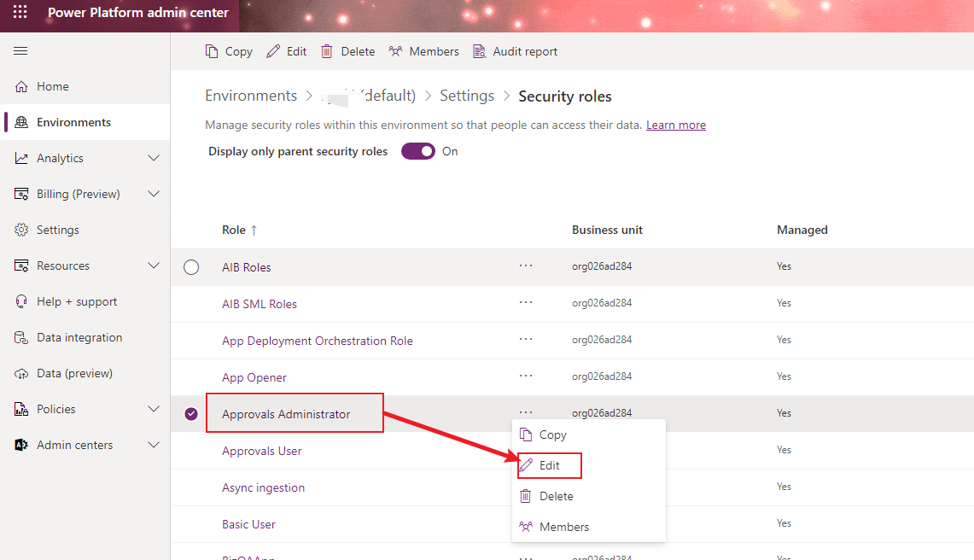Image resolution: width=974 pixels, height=560 pixels.
Task: Open more options for AIB SML Roles
Action: click(x=526, y=302)
